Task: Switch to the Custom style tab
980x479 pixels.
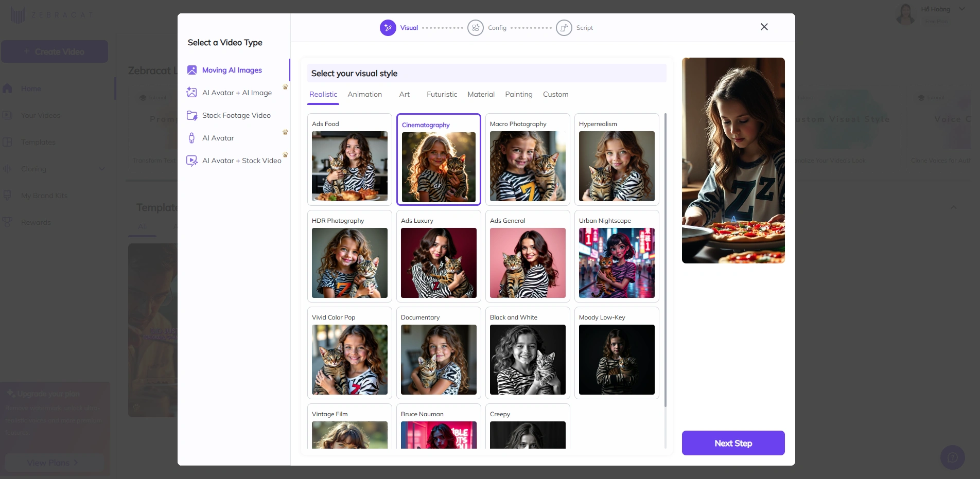Action: click(556, 94)
